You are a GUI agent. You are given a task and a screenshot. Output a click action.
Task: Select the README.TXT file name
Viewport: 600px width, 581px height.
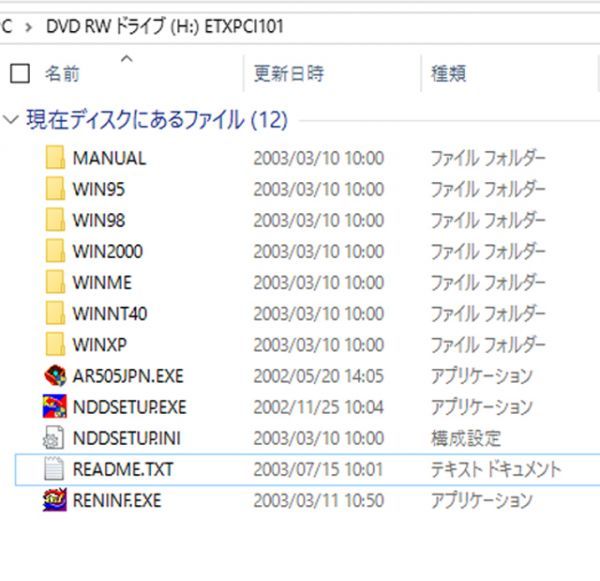123,469
